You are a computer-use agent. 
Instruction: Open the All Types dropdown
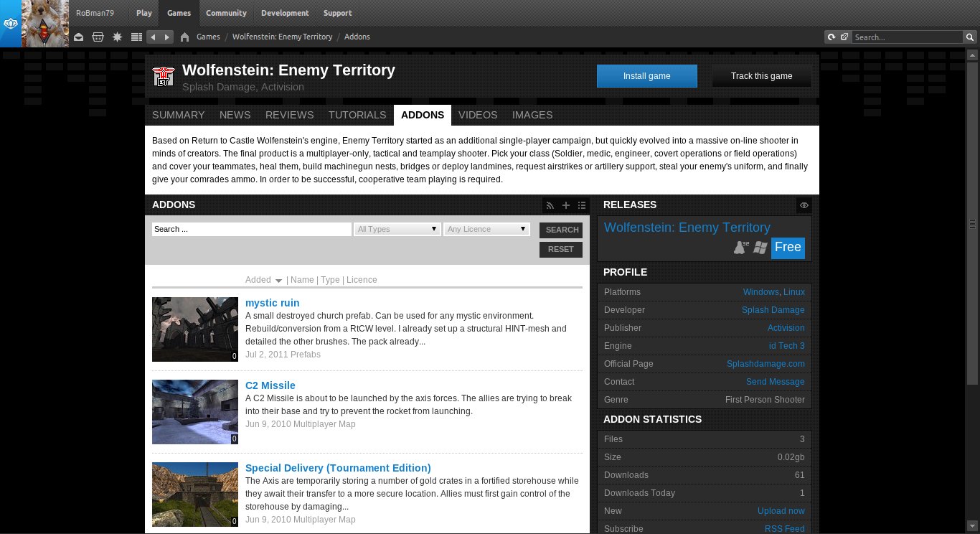(397, 229)
